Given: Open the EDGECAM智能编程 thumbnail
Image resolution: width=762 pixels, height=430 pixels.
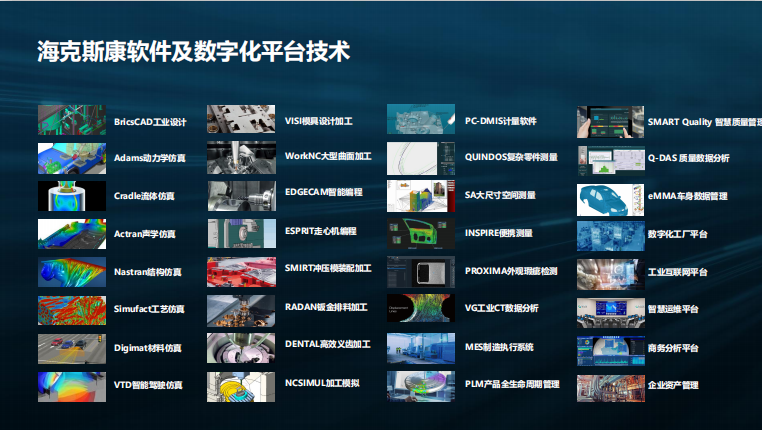Looking at the screenshot, I should (x=242, y=196).
